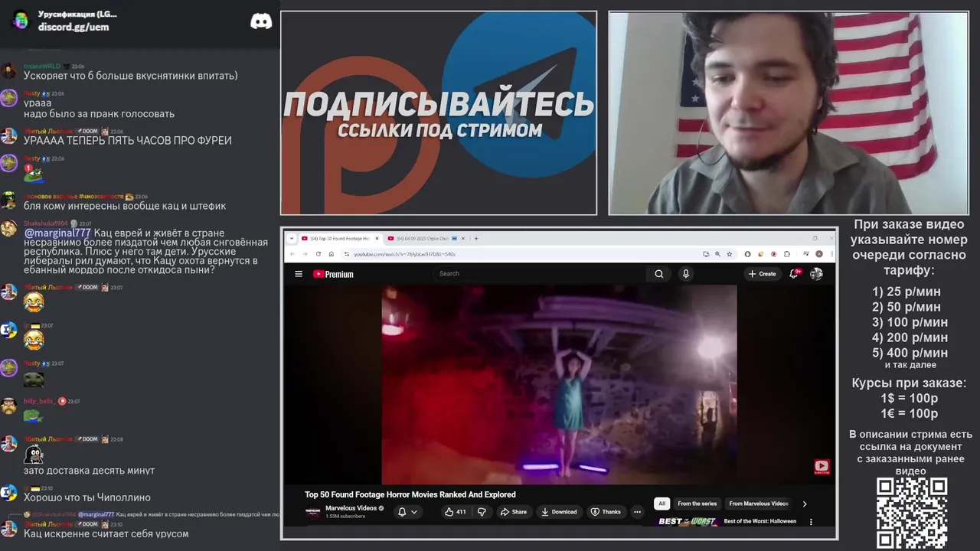View site information icon in address bar
Viewport: 980px width, 551px height.
(x=347, y=254)
